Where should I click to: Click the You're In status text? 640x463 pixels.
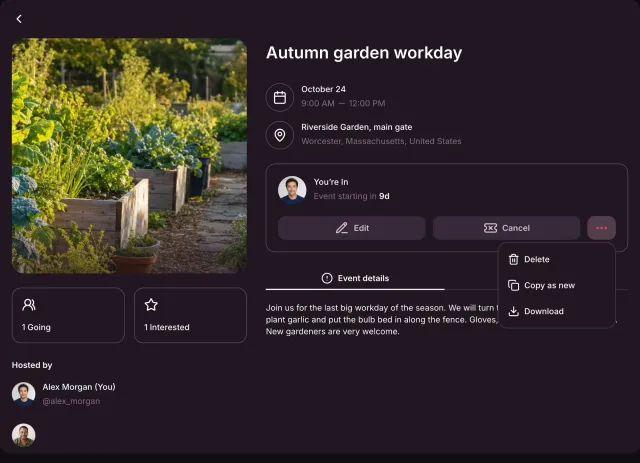(x=331, y=182)
